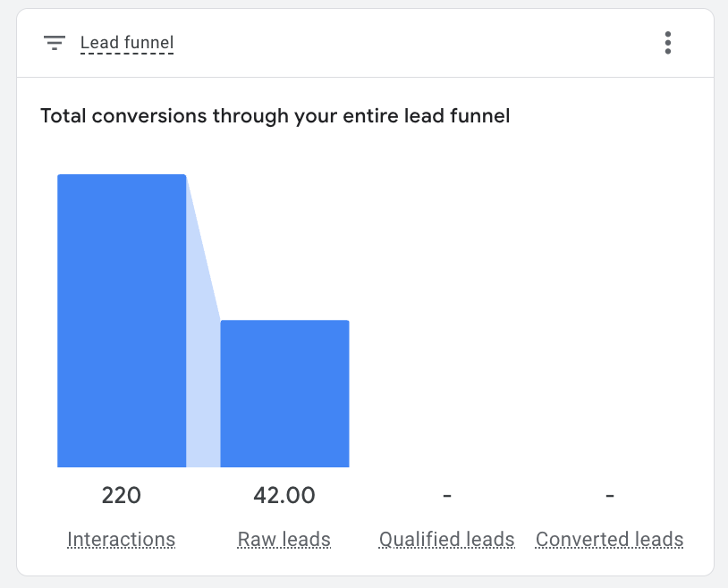728x588 pixels.
Task: Open chart options via the kebab menu
Action: tap(667, 42)
